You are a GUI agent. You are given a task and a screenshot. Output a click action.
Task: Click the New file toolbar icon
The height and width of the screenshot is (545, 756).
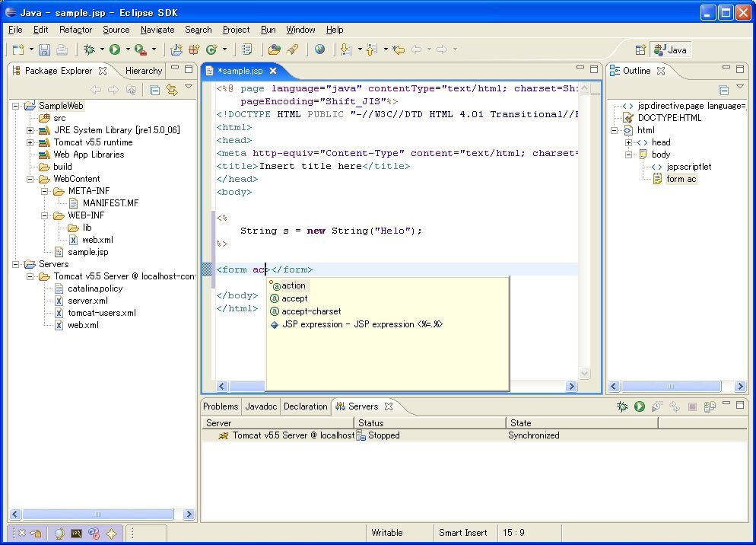[x=18, y=49]
